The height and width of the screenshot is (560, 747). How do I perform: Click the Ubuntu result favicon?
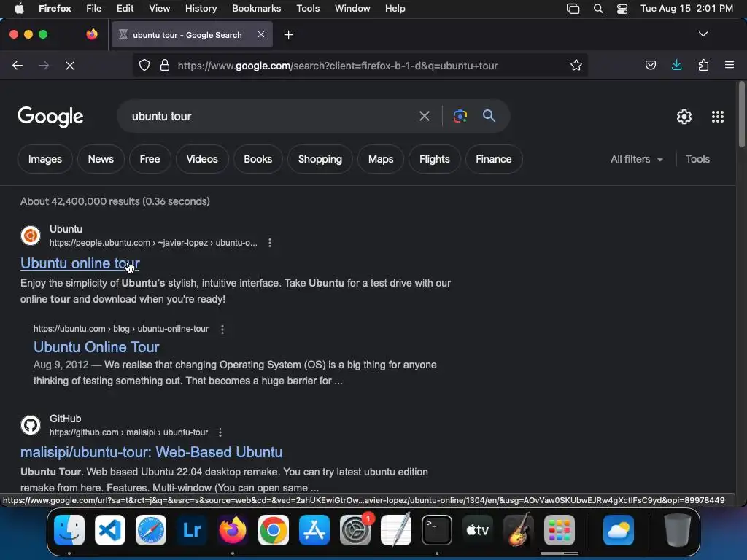[31, 236]
